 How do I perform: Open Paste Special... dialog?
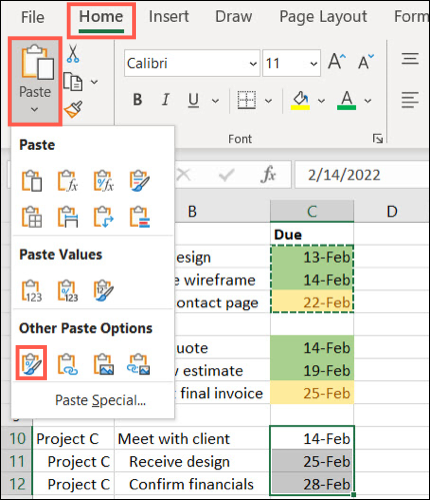(x=100, y=400)
